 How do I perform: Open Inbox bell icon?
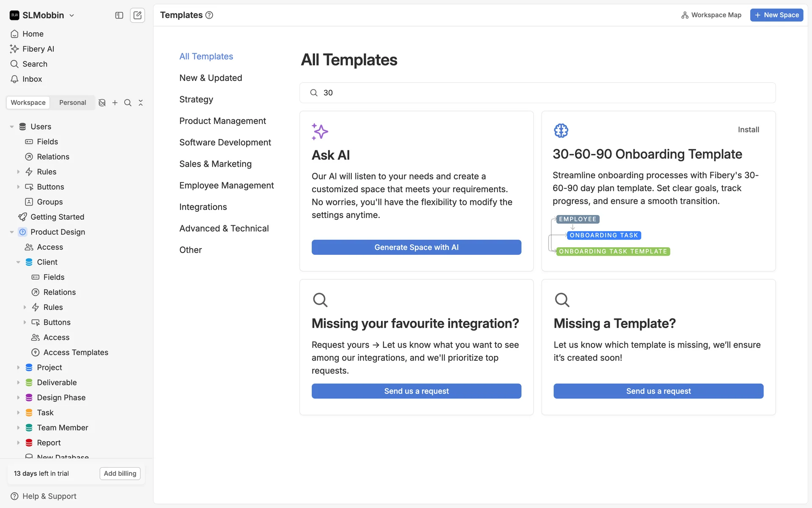click(14, 79)
